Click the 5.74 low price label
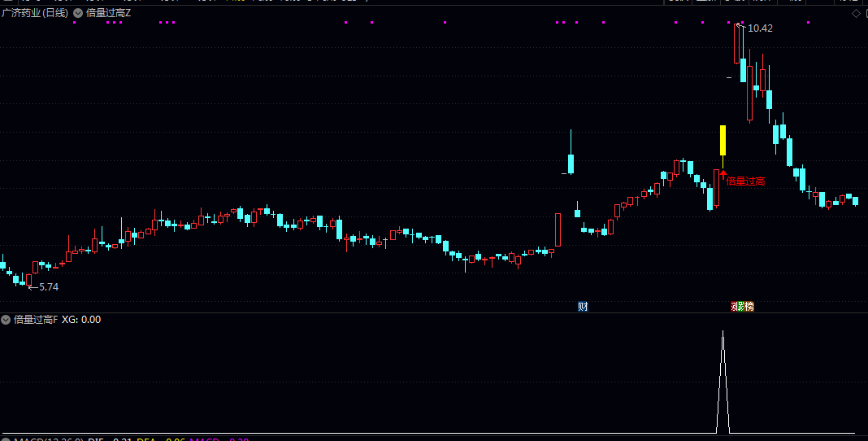 click(x=49, y=287)
